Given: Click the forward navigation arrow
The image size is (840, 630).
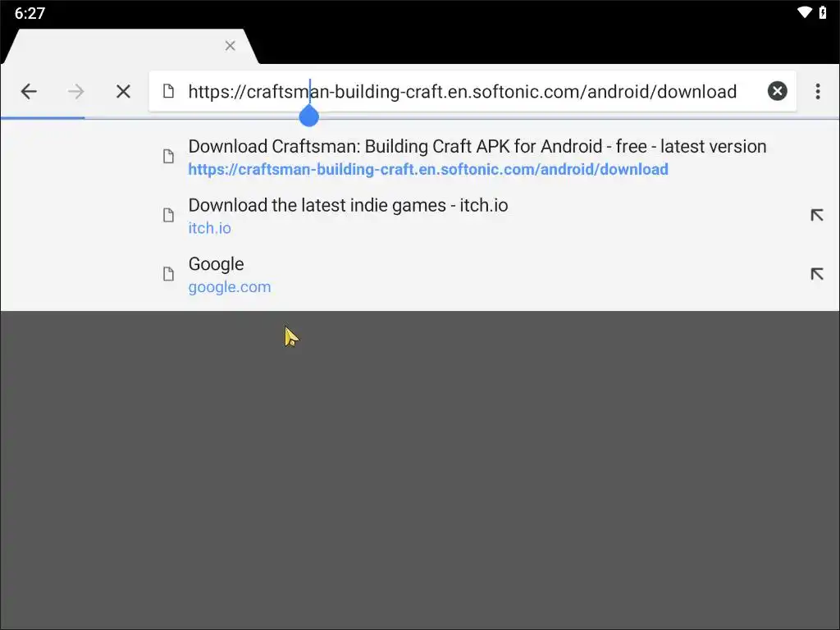Looking at the screenshot, I should pos(76,92).
